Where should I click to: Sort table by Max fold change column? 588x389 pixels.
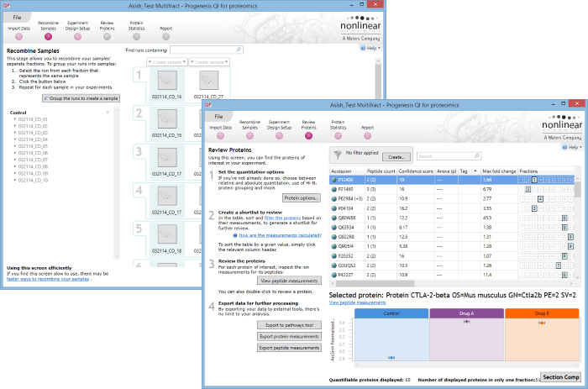(499, 171)
